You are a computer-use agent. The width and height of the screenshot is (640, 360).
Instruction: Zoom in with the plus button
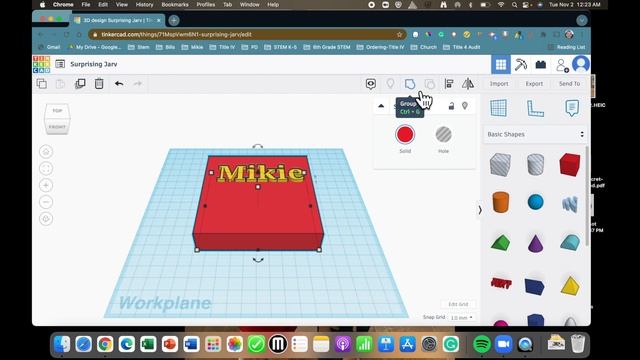tap(46, 185)
